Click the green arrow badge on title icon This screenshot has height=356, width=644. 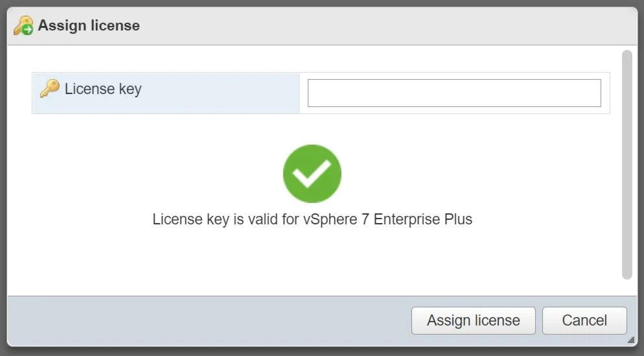pyautogui.click(x=27, y=30)
